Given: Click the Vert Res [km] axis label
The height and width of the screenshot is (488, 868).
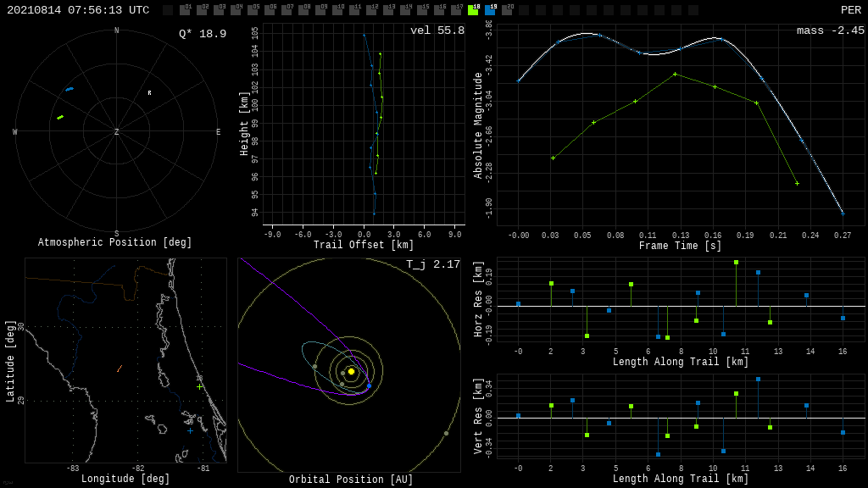Looking at the screenshot, I should [x=478, y=416].
